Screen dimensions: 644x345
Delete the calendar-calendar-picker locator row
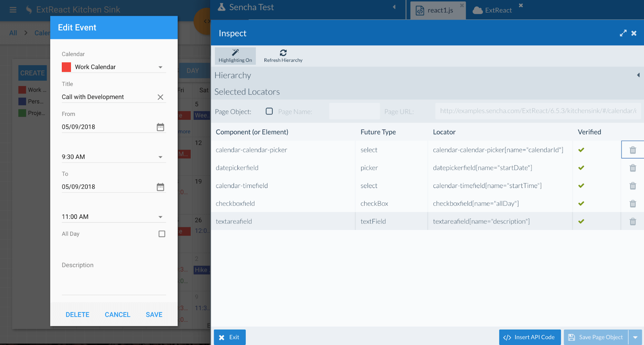coord(633,150)
